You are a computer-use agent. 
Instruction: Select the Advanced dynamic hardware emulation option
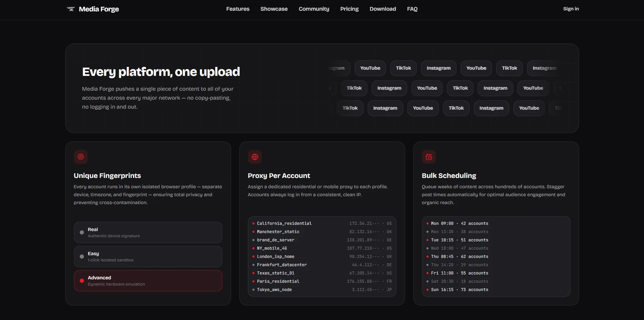coord(148,281)
